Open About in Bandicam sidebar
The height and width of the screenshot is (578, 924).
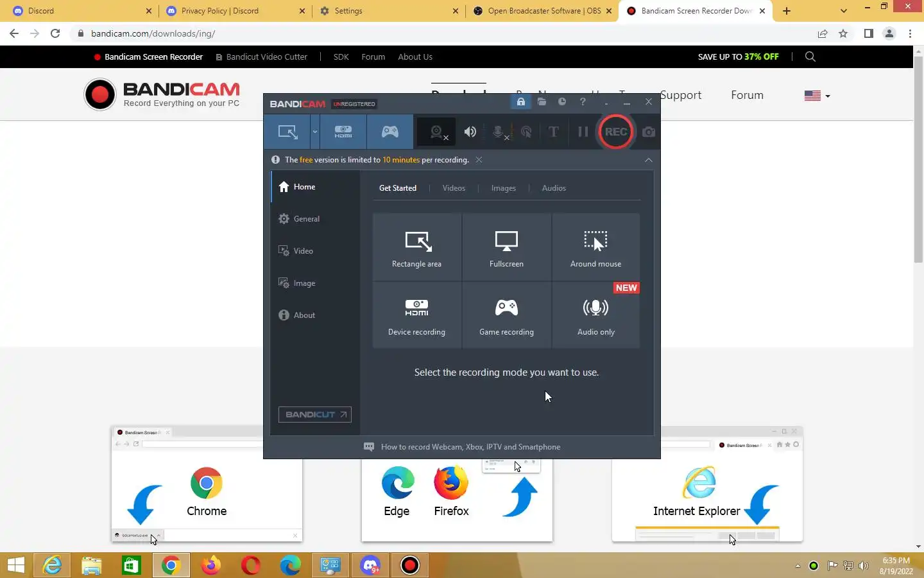point(314,315)
